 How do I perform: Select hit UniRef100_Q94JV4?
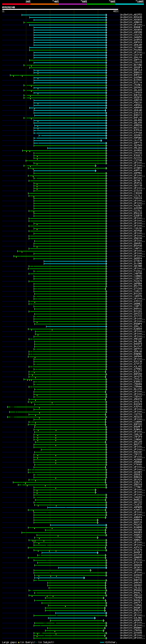(131, 58)
